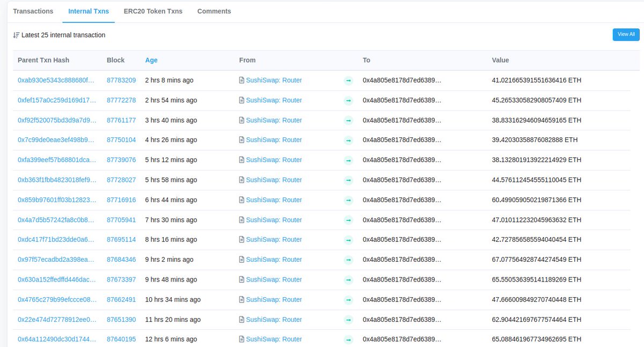
Task: Click contract icon in block 87739076 row
Action: tap(241, 160)
